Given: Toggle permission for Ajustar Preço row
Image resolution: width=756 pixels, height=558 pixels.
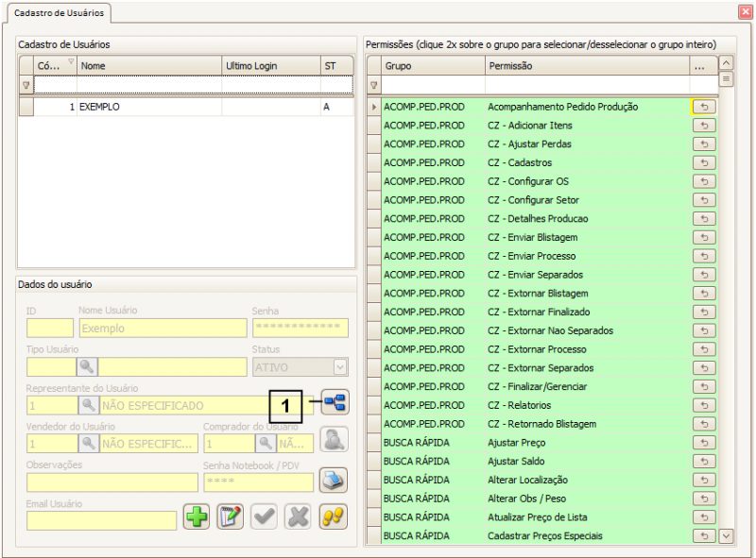Looking at the screenshot, I should (704, 443).
